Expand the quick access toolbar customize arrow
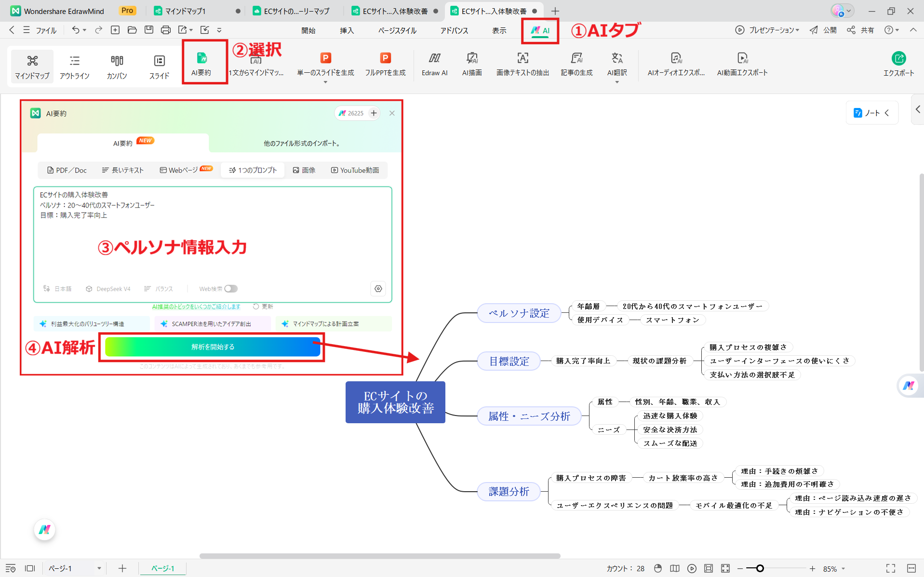 [x=219, y=30]
